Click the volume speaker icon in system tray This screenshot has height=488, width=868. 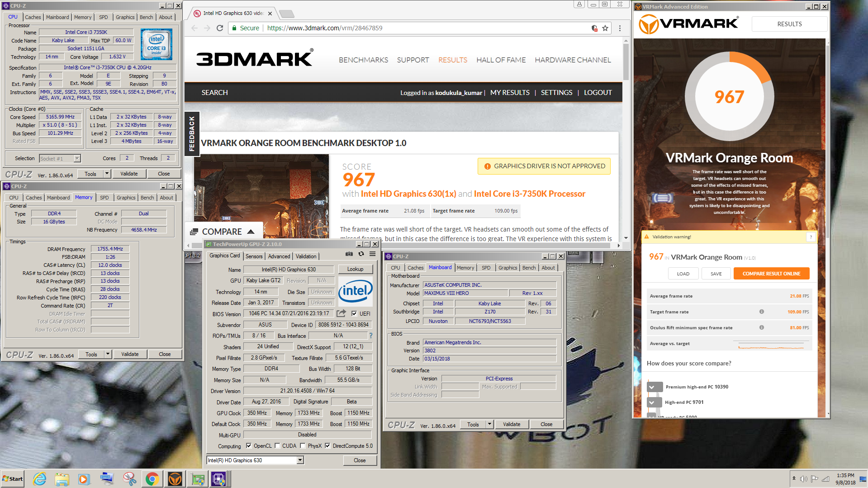tap(803, 479)
